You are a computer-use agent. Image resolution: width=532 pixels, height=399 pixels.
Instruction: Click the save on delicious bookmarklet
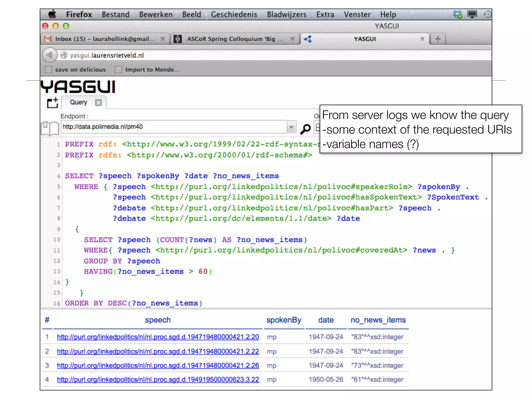coord(75,70)
